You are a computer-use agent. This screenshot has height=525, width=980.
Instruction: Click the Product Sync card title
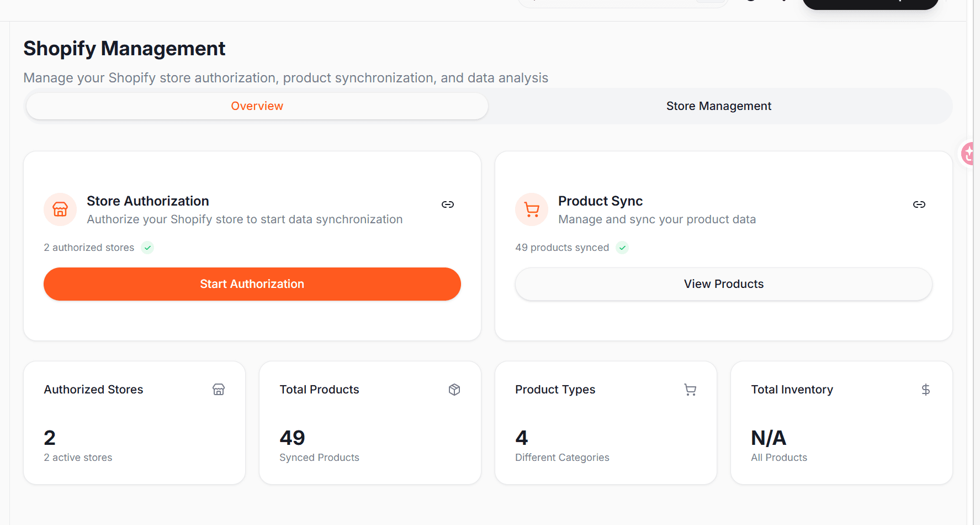click(600, 201)
